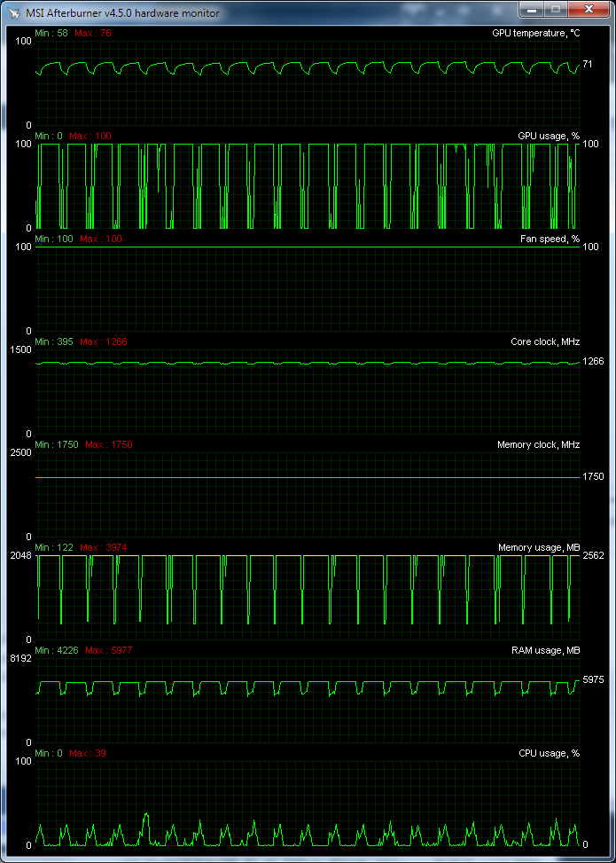Click the 1500 axis label of core clock
Viewport: 616px width, 863px height.
click(21, 350)
